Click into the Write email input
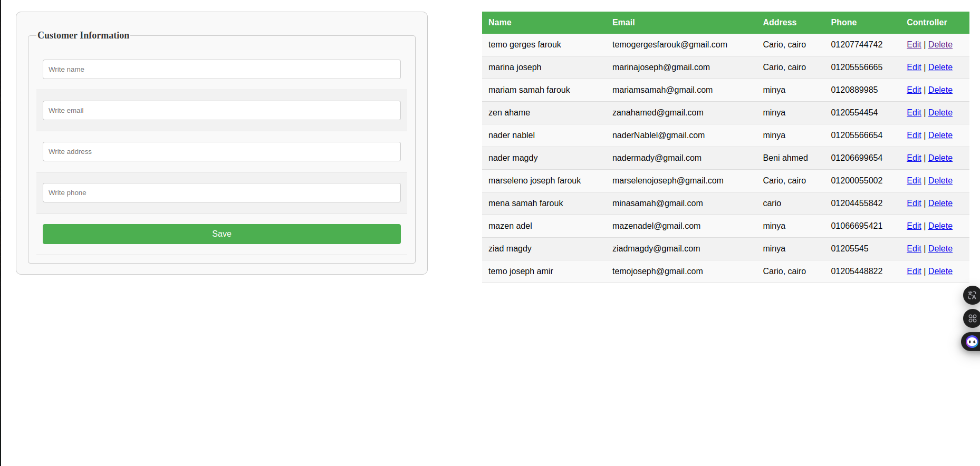This screenshot has height=466, width=980. [222, 111]
